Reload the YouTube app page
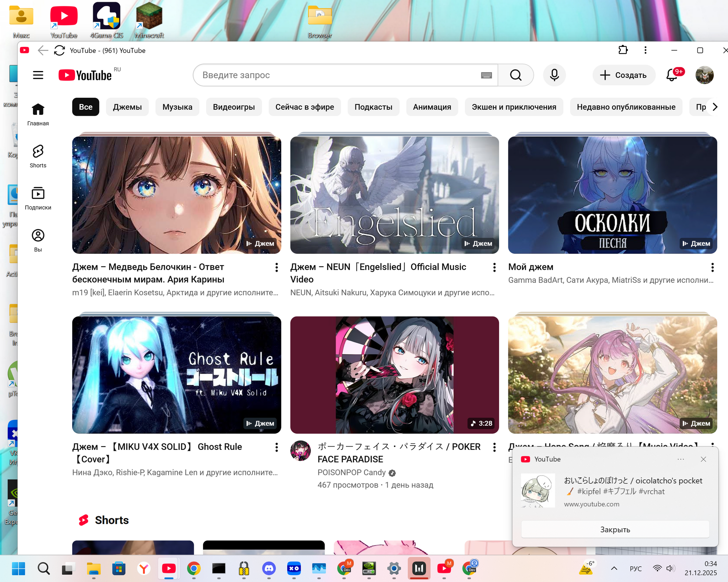The width and height of the screenshot is (728, 582). click(x=59, y=50)
